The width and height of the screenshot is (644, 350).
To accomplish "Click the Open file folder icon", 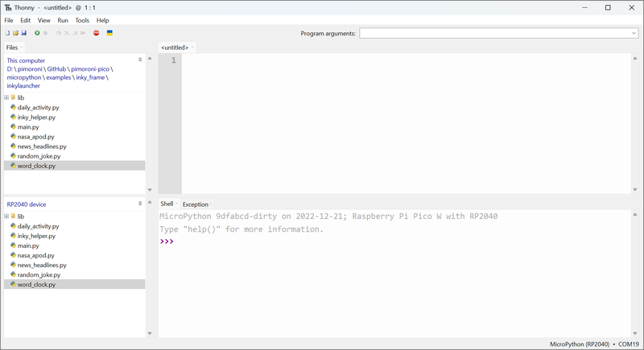I will (15, 33).
